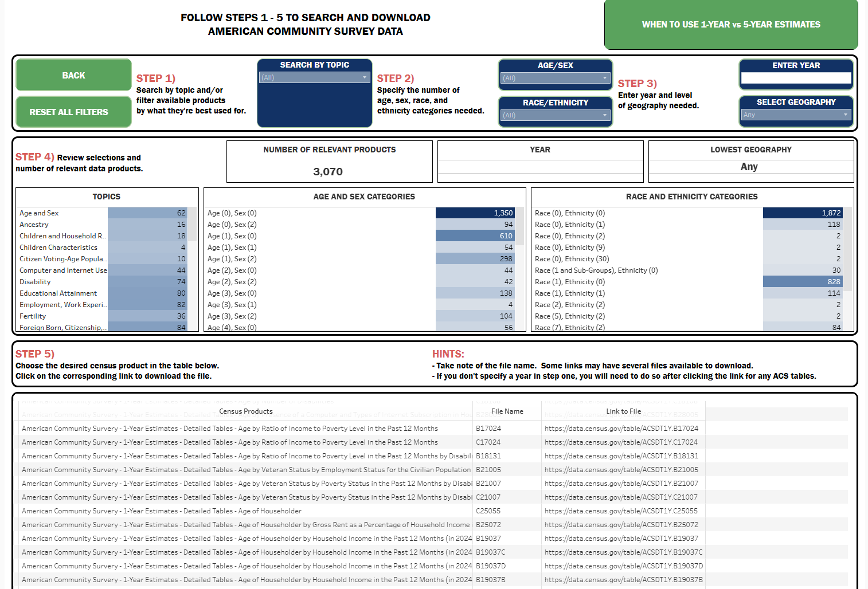This screenshot has height=589, width=868.
Task: Open the When to Use 1-Year vs 5-Year Estimates button
Action: (x=731, y=25)
